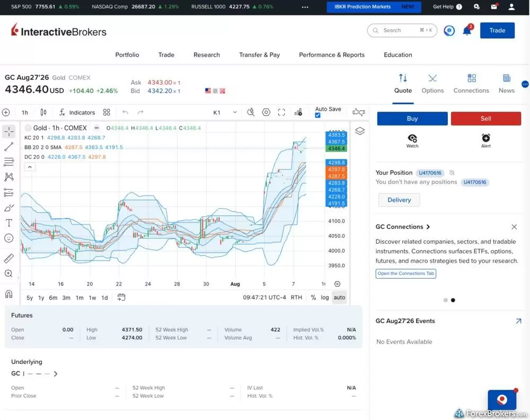Open the K1 layout dropdown
This screenshot has width=530, height=420.
(225, 112)
